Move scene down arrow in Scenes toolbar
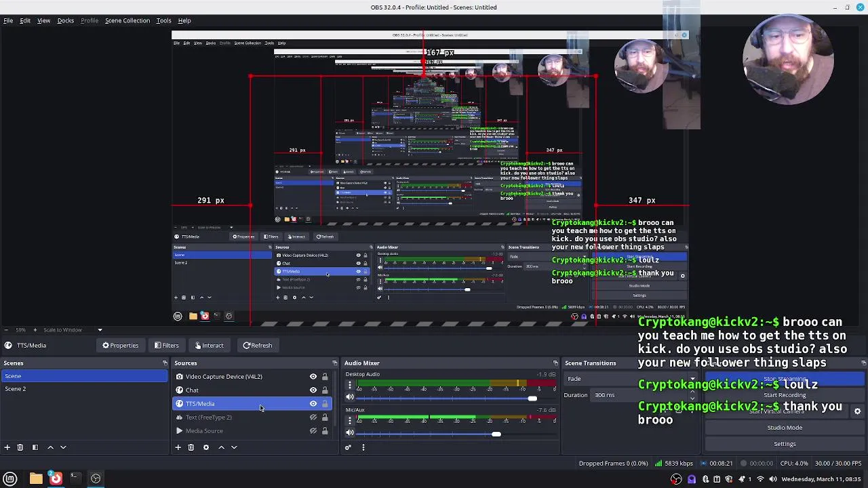868x488 pixels. [63, 447]
